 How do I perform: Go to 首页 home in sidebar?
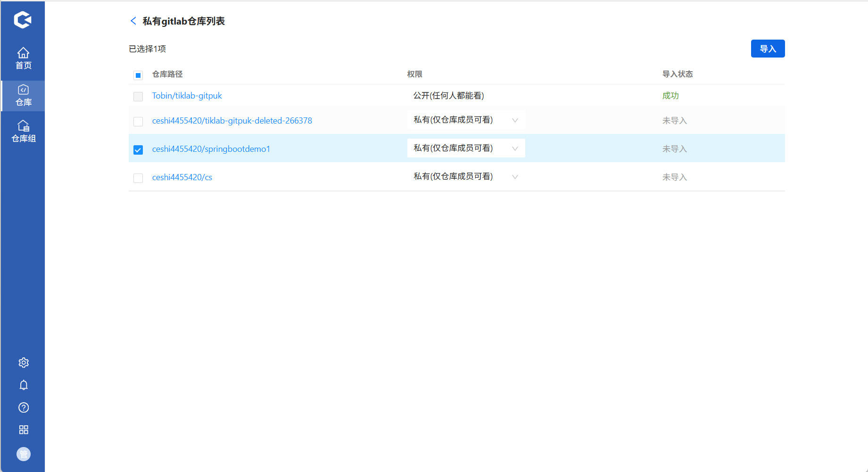[23, 58]
